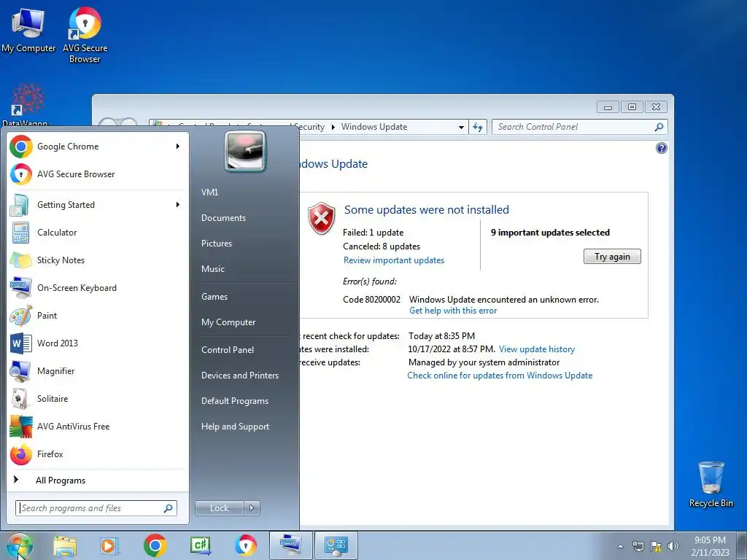Click the clock showing 9:05 PM
Image resolution: width=747 pixels, height=560 pixels.
pos(710,540)
